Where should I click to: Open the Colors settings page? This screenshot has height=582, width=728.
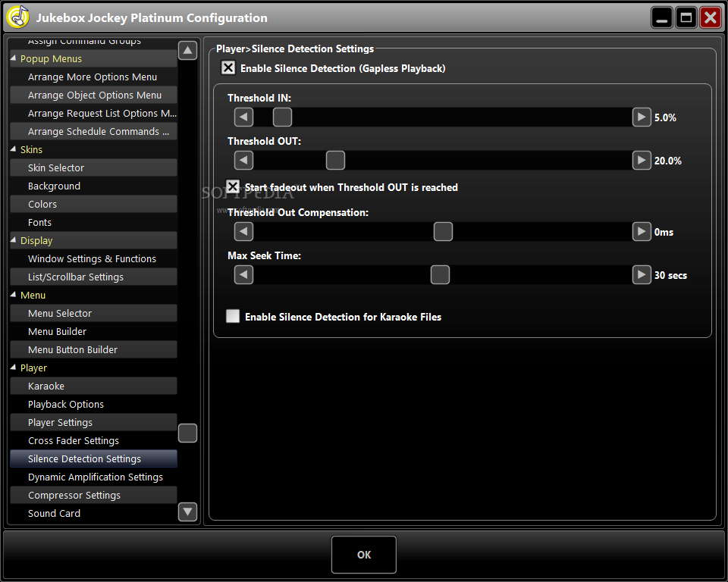tap(93, 204)
